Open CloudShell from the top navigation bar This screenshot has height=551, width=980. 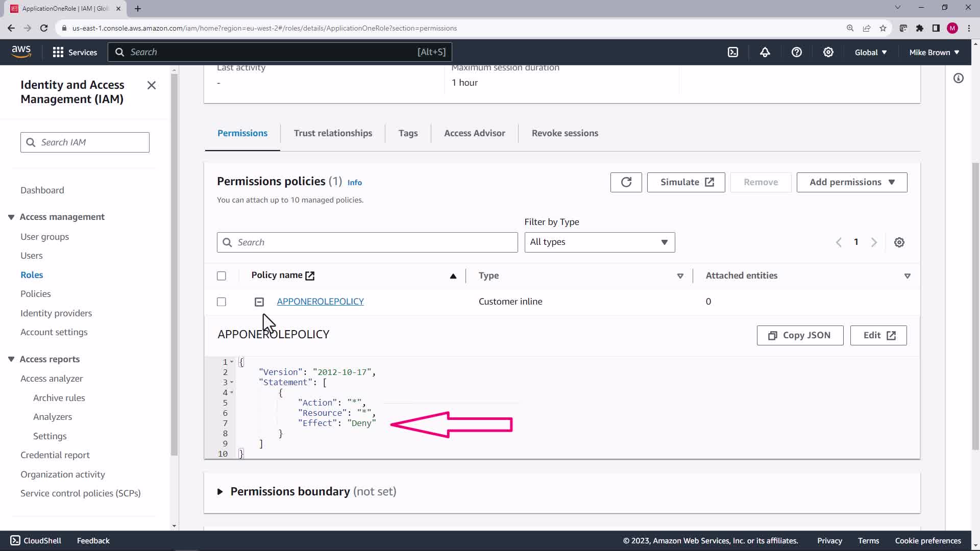coord(733,52)
